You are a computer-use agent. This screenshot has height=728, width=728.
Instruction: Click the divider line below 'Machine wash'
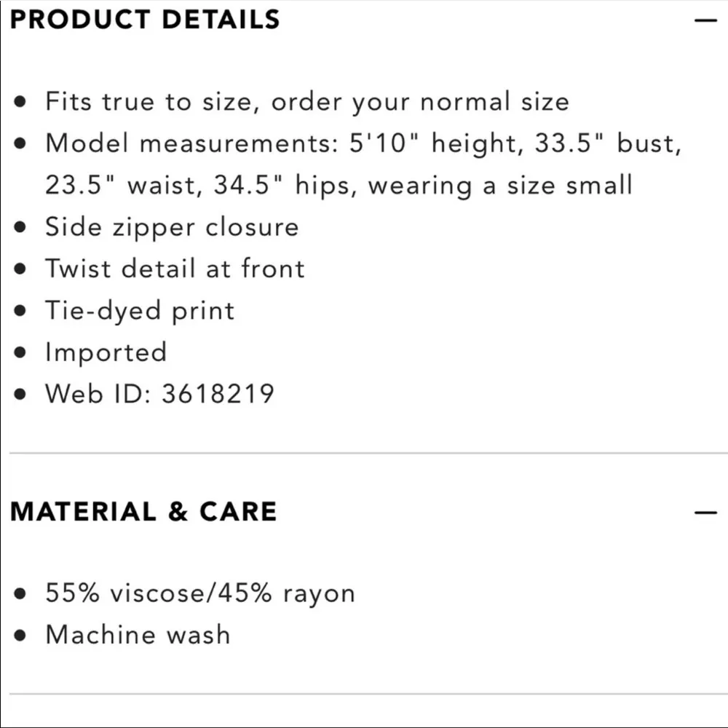pos(364,694)
